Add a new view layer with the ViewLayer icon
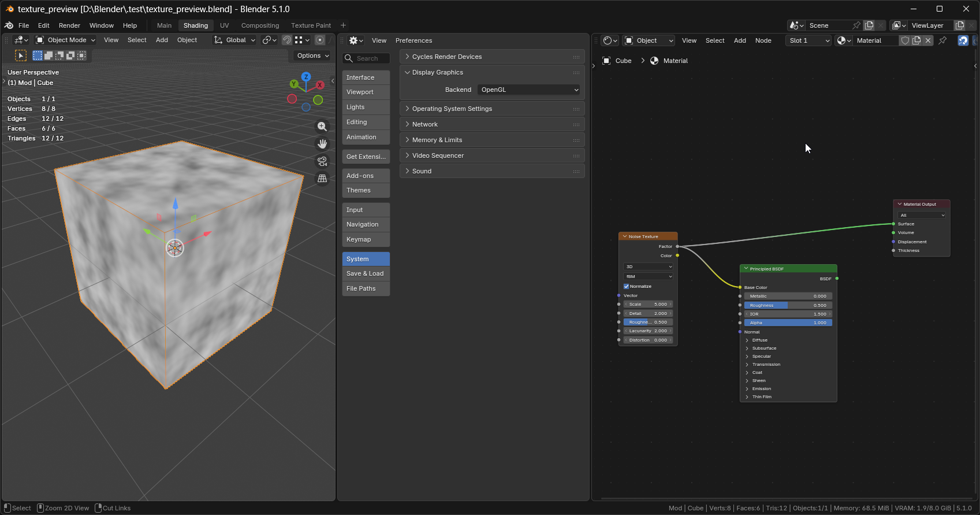The image size is (980, 515). (x=960, y=25)
